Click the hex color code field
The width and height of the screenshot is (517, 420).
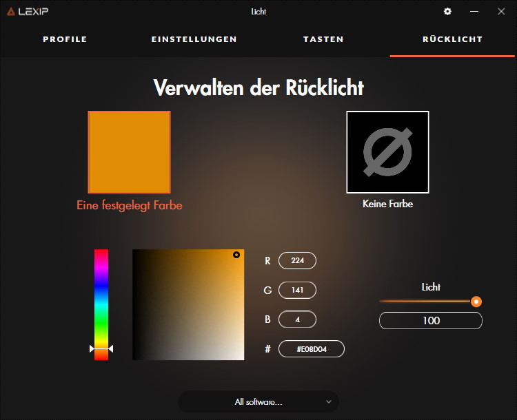pyautogui.click(x=311, y=349)
